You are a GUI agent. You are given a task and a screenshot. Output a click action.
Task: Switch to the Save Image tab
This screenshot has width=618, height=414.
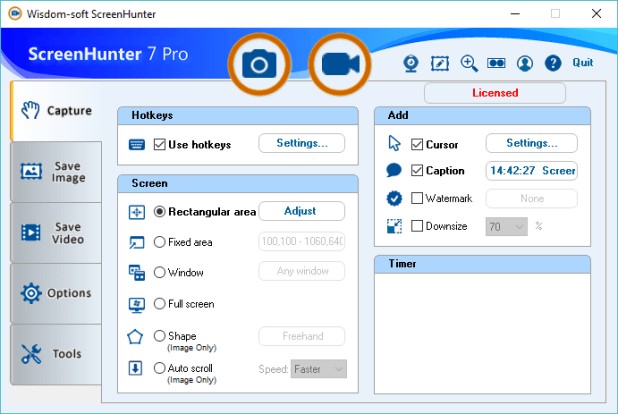coord(56,172)
